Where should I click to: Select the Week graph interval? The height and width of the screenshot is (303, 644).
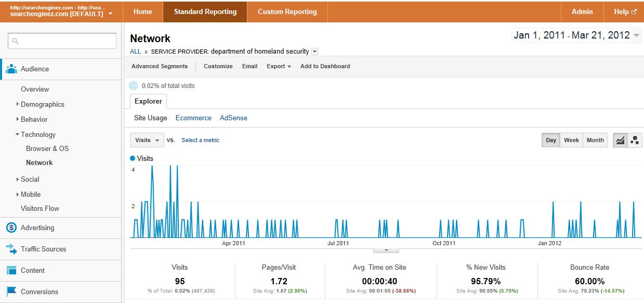coord(571,140)
